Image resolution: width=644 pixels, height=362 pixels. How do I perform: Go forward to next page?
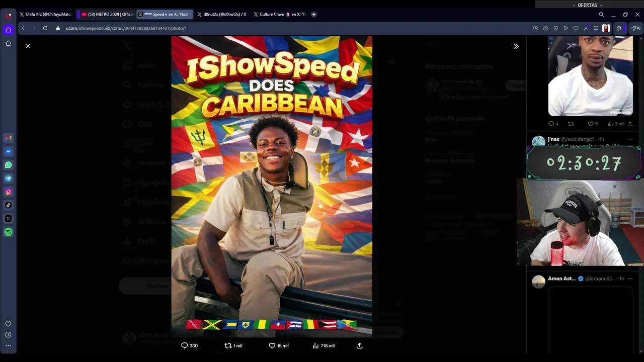point(34,28)
